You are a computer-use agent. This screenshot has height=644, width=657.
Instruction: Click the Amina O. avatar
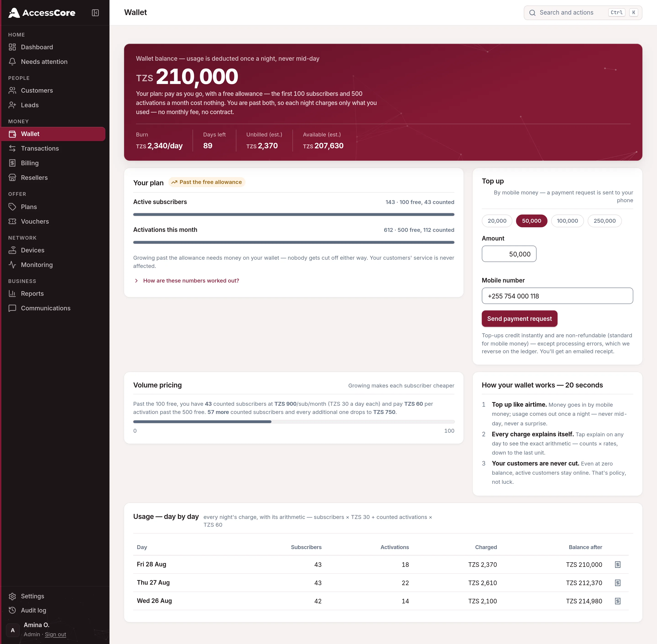pyautogui.click(x=13, y=630)
